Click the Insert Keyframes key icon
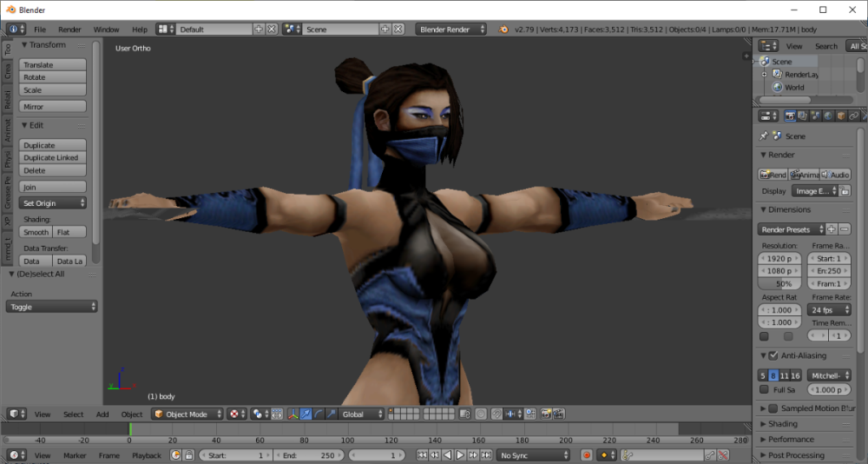Viewport: 868px width, 464px height. click(x=710, y=455)
